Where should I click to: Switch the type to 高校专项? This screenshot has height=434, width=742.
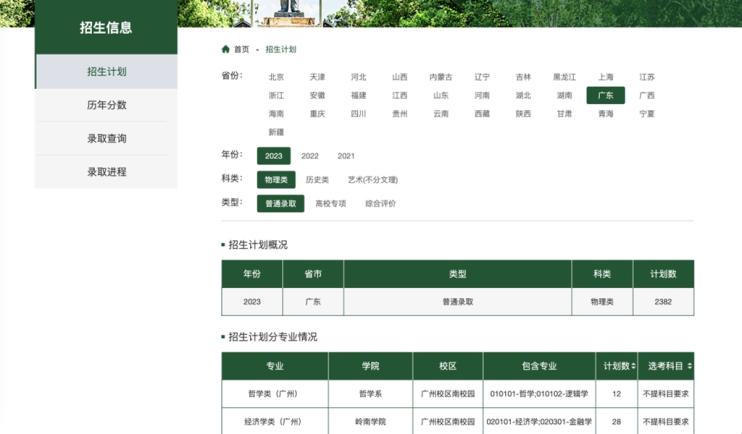coord(331,203)
